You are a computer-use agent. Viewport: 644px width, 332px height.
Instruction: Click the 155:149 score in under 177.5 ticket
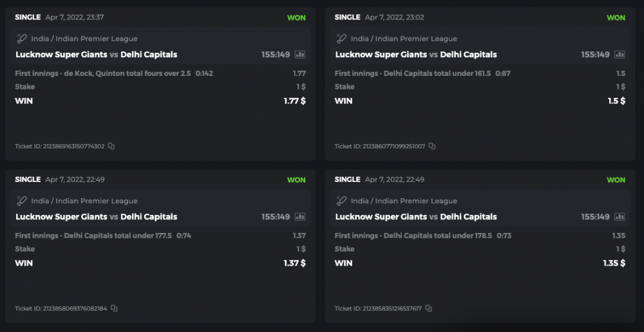coord(276,217)
